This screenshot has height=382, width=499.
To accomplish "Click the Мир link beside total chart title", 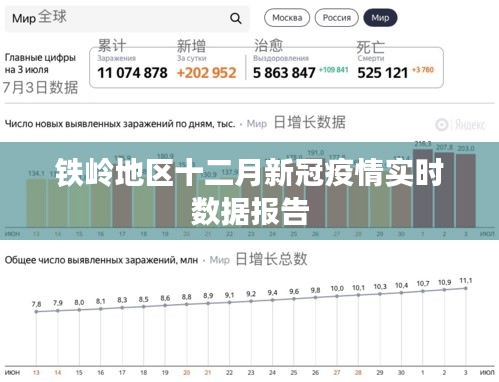I will pos(220,260).
